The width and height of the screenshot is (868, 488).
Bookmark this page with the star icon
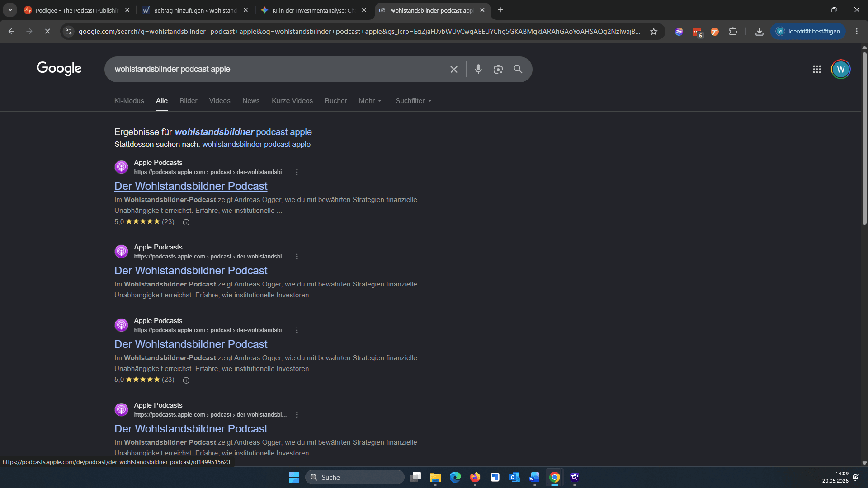tap(654, 31)
